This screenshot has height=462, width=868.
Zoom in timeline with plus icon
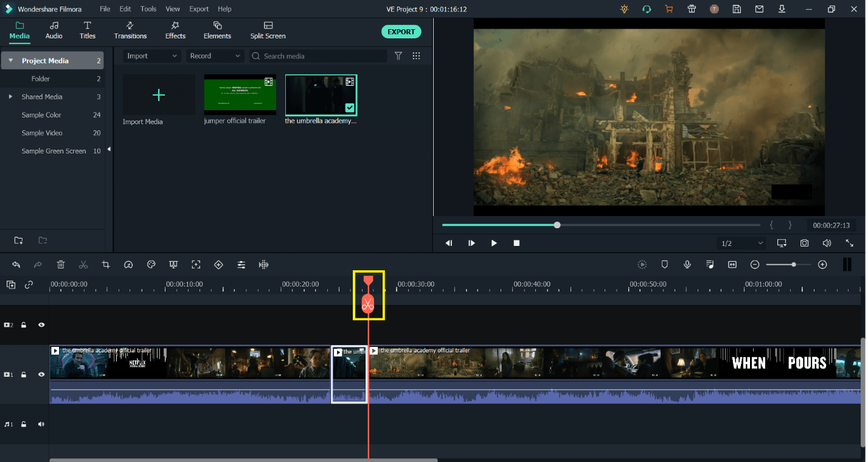[x=822, y=265]
